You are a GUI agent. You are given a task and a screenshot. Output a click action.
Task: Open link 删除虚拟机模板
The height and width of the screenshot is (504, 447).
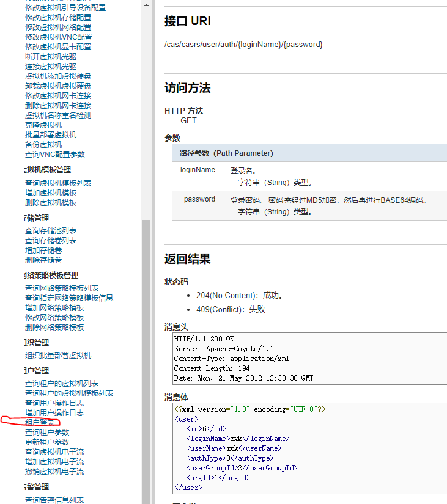tap(51, 202)
